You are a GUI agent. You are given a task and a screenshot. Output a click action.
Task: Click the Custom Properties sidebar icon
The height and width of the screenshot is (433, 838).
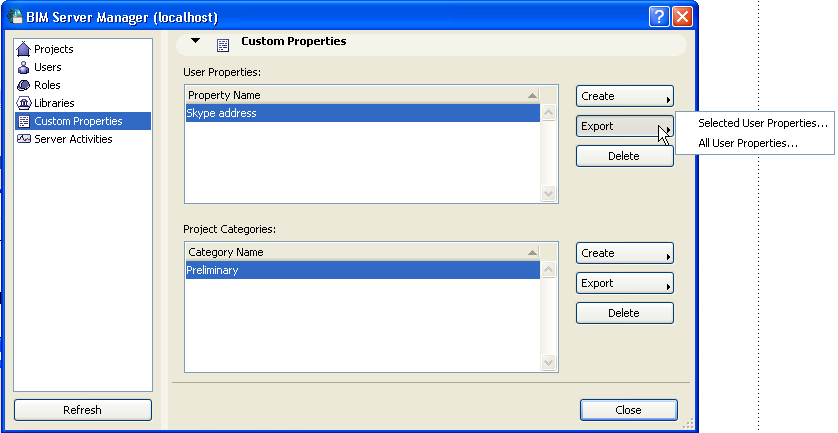click(x=24, y=121)
